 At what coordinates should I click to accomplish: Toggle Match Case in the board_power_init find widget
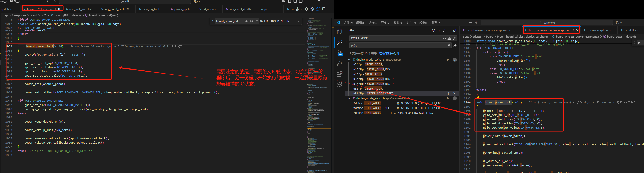(247, 21)
